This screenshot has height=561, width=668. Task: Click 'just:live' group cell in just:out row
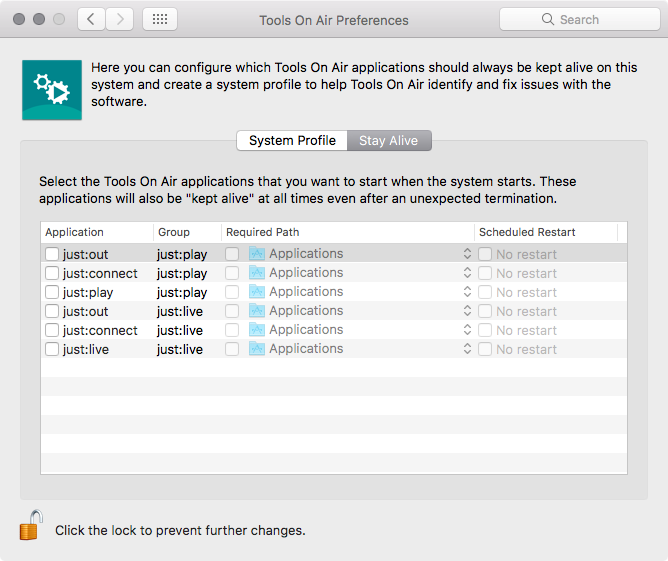click(180, 311)
